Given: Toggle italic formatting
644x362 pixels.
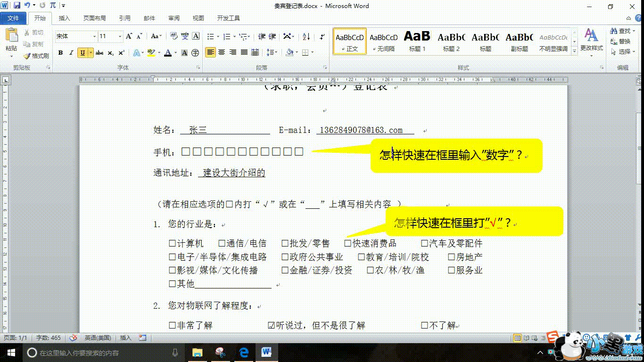Looking at the screenshot, I should (x=71, y=53).
